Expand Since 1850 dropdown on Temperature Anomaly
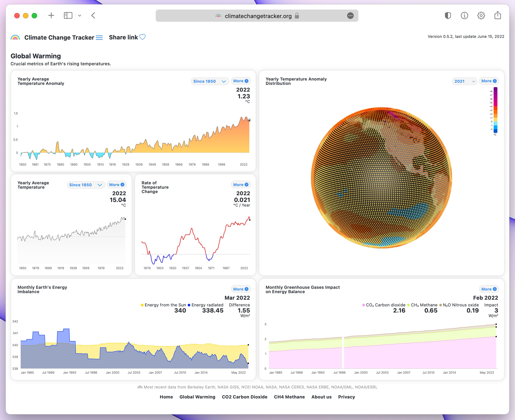The image size is (515, 420). click(x=209, y=81)
